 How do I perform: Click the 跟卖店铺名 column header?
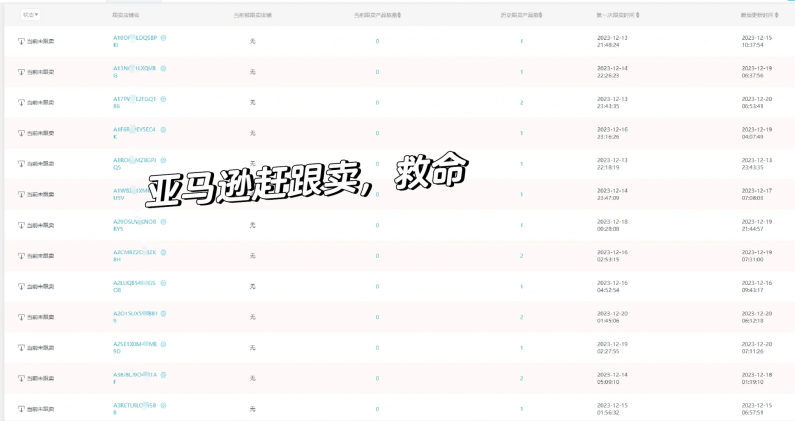pyautogui.click(x=126, y=15)
